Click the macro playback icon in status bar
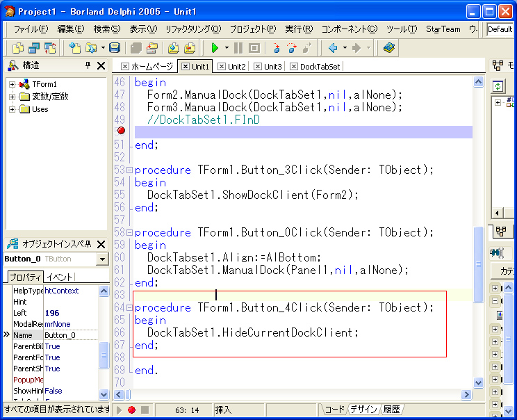Viewport: 517px width, 420px height. (x=119, y=410)
